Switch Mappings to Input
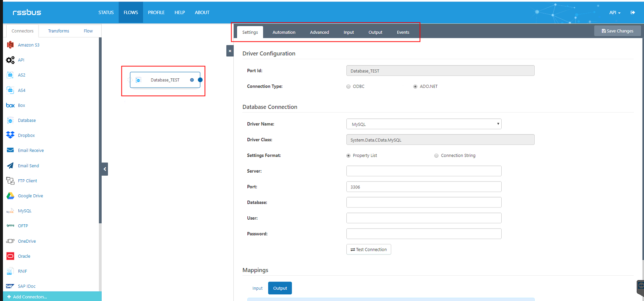 [x=258, y=288]
